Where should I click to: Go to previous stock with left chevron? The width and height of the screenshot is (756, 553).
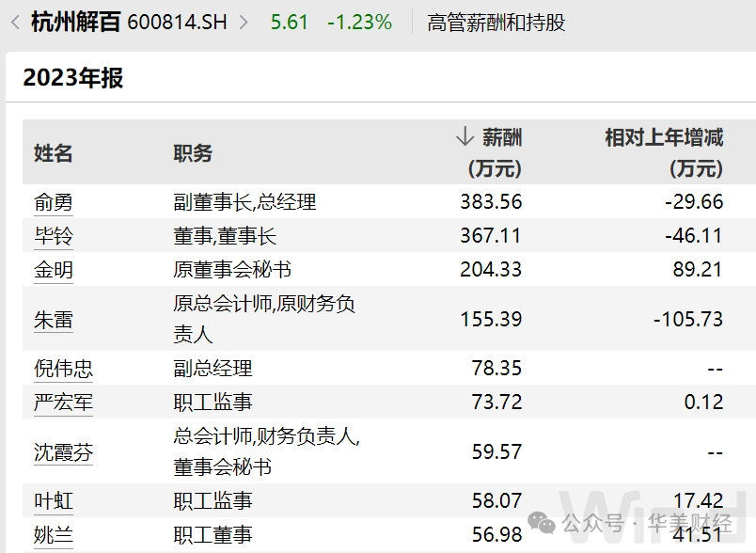[15, 23]
